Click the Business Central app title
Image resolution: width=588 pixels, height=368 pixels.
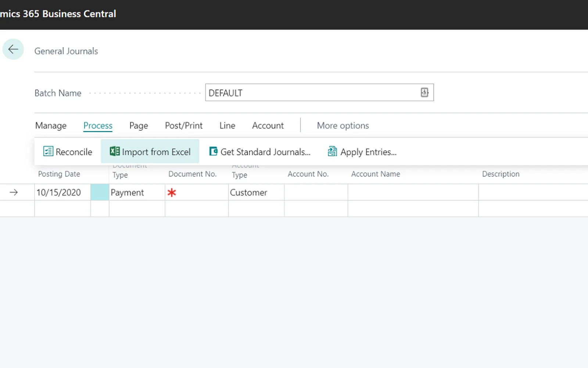58,14
